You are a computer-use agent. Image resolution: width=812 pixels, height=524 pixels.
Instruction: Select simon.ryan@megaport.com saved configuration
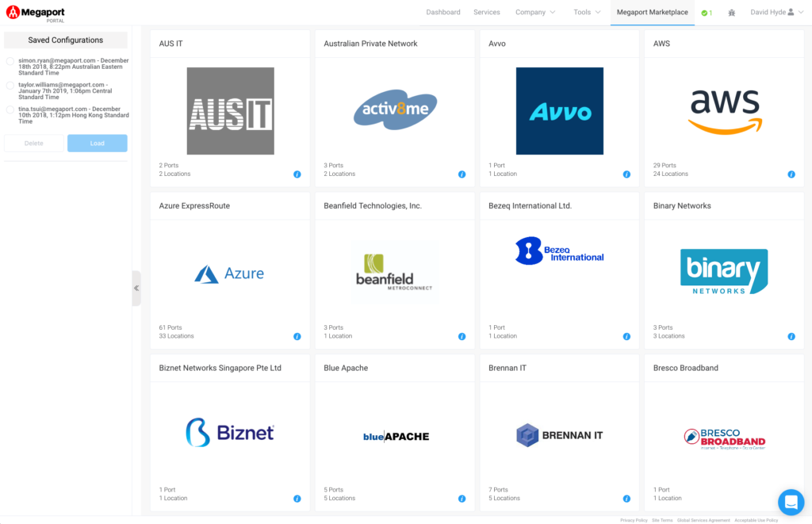coord(10,61)
